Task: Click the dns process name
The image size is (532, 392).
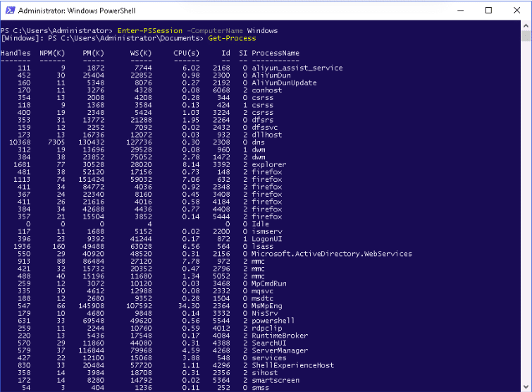Action: (x=258, y=142)
